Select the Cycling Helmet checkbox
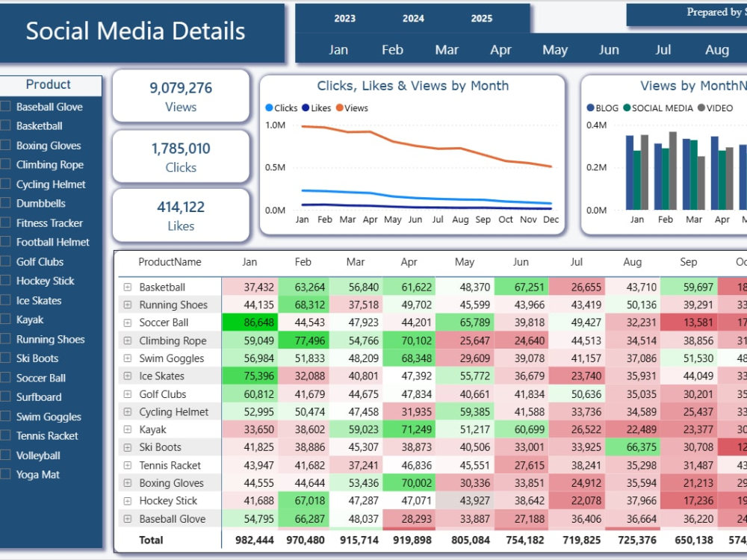The image size is (747, 560). [5, 184]
